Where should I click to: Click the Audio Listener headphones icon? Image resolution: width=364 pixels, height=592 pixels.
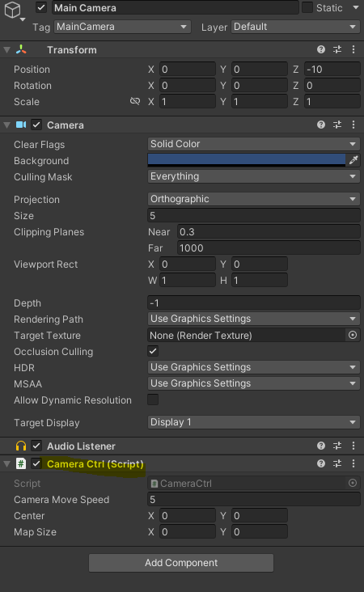point(21,446)
